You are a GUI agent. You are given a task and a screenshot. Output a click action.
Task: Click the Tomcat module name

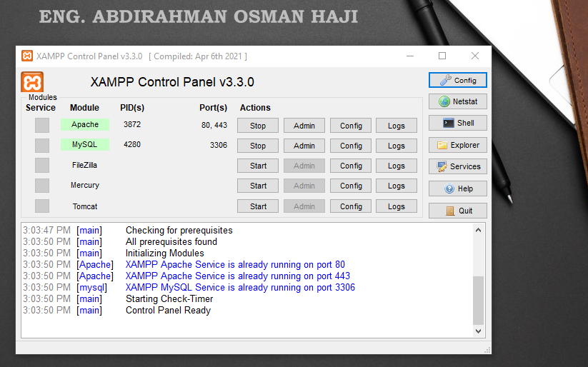click(x=85, y=206)
